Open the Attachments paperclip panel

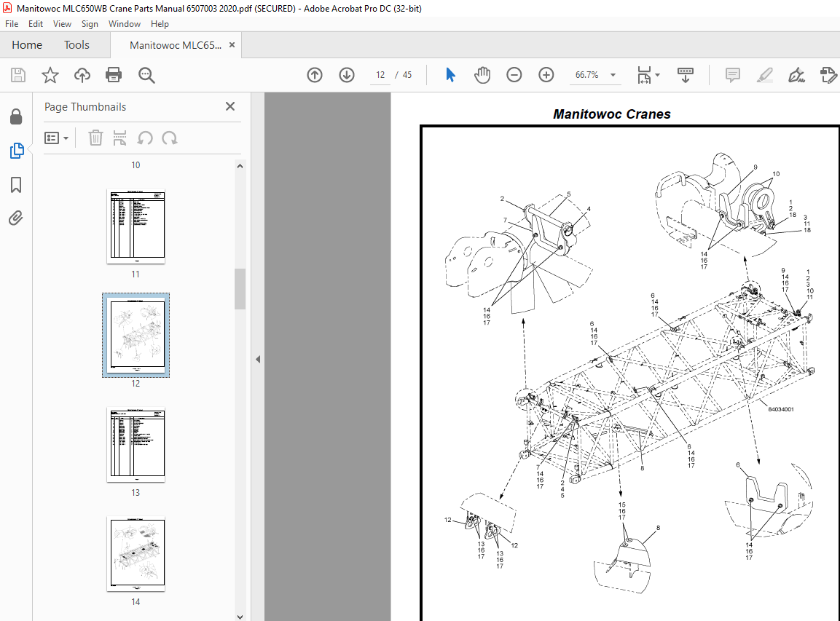click(16, 218)
